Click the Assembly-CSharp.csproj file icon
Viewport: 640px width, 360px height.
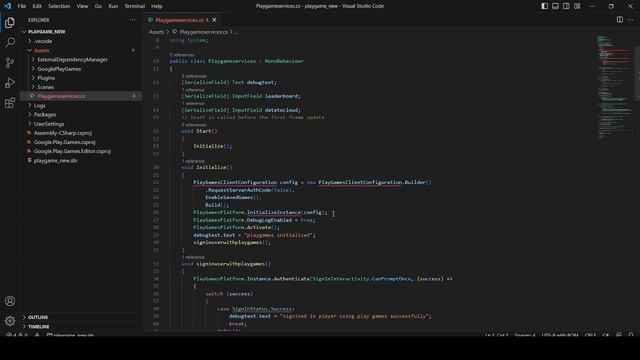[x=29, y=133]
